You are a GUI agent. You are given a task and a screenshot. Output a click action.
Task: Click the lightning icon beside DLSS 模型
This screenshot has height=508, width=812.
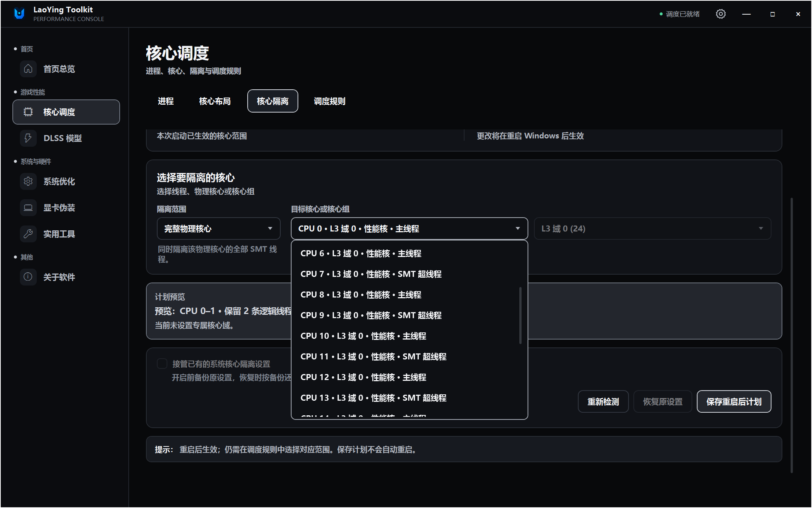pos(28,138)
